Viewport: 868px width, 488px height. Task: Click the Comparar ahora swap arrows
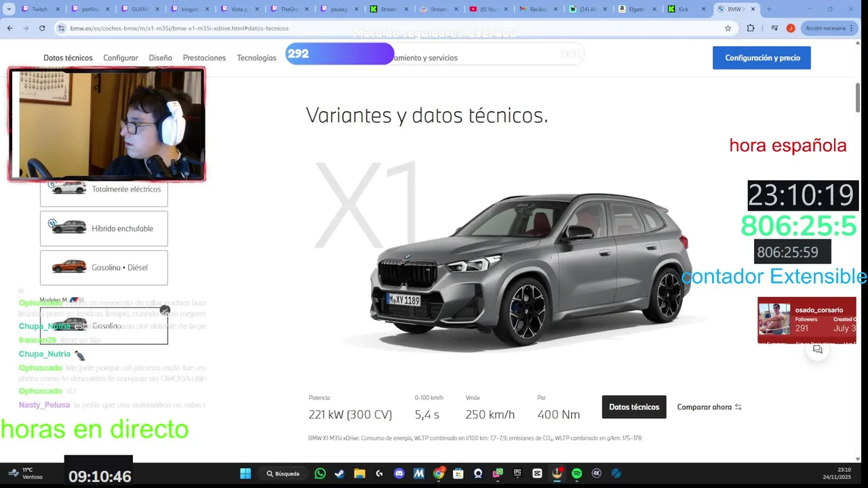[738, 407]
